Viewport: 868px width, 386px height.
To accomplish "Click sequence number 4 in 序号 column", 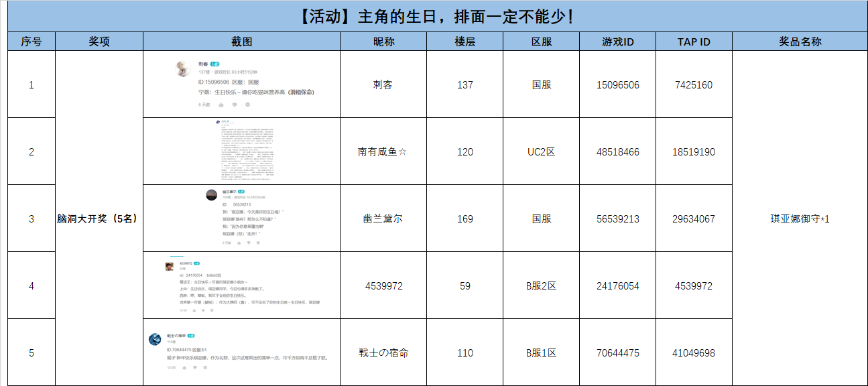I will [x=32, y=285].
